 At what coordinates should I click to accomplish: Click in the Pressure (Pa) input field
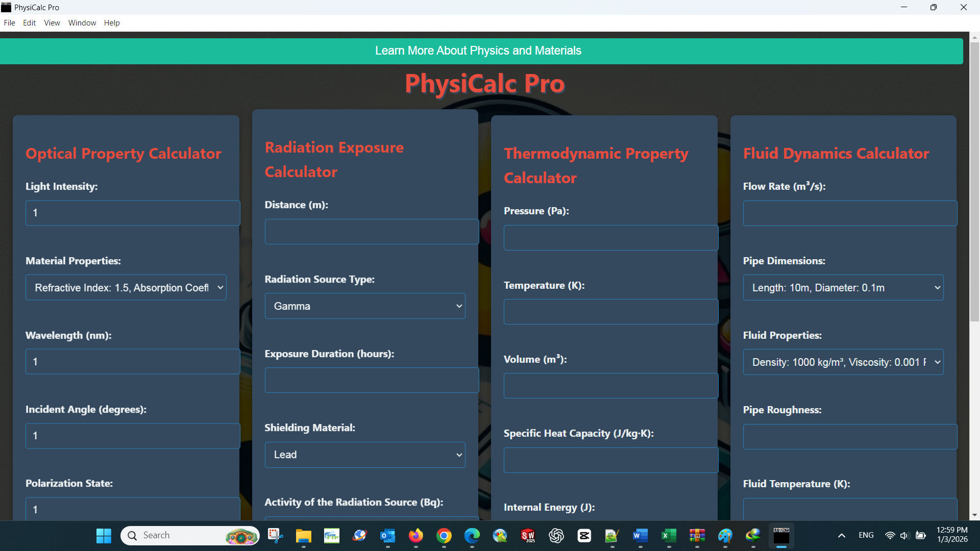[610, 237]
